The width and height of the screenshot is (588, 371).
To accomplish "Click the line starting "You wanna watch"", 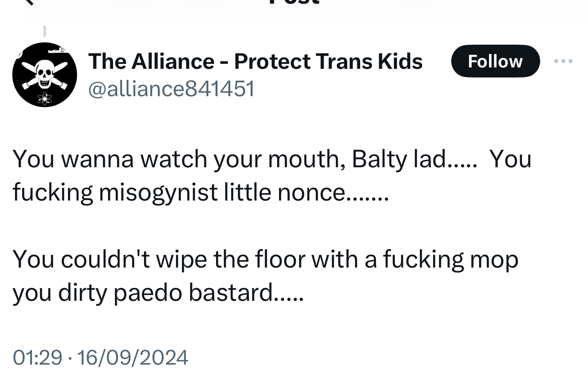I will (272, 160).
